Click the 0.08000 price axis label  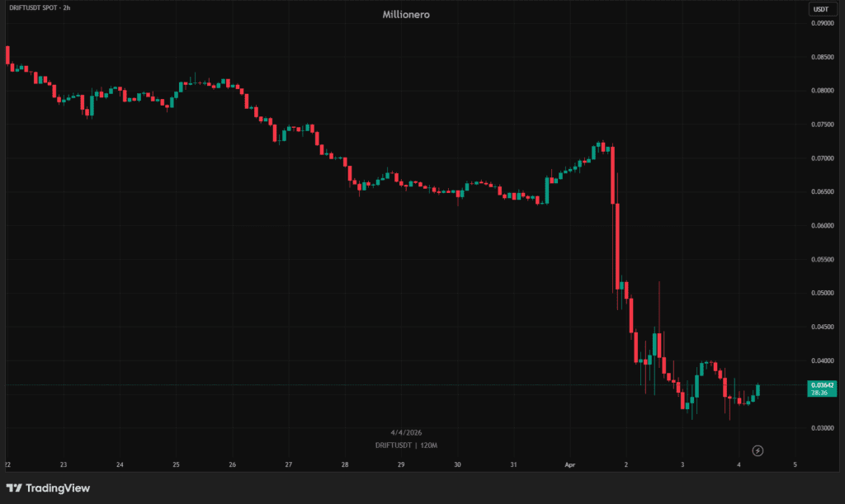821,91
